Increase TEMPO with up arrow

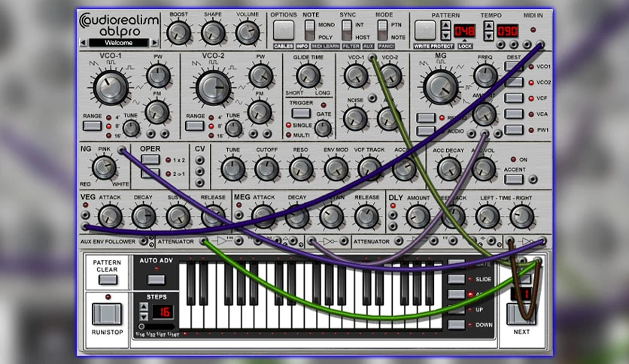click(488, 26)
